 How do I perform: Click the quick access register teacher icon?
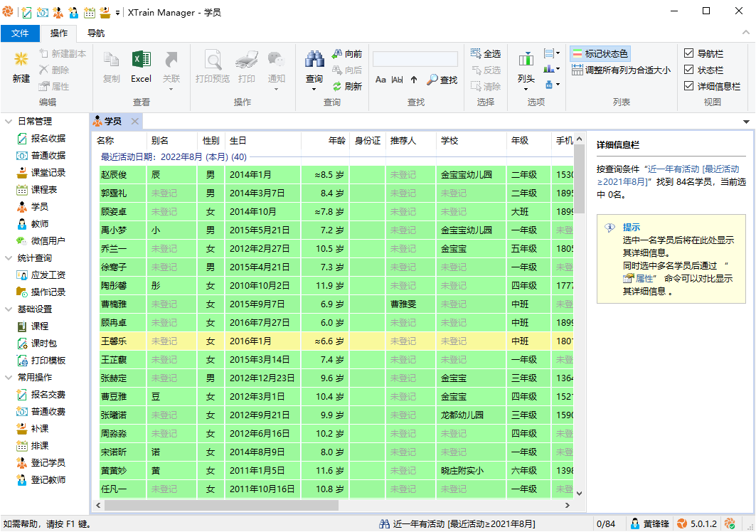[73, 13]
